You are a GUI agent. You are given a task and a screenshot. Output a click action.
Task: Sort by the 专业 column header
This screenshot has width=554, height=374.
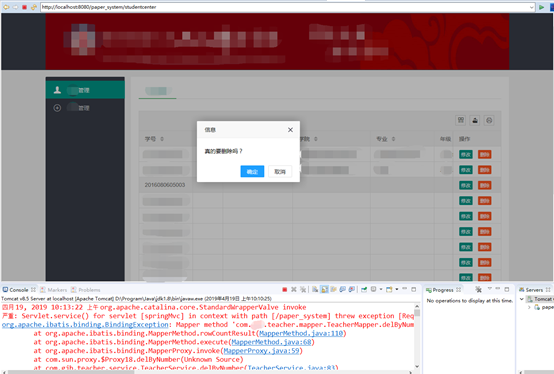pos(385,139)
